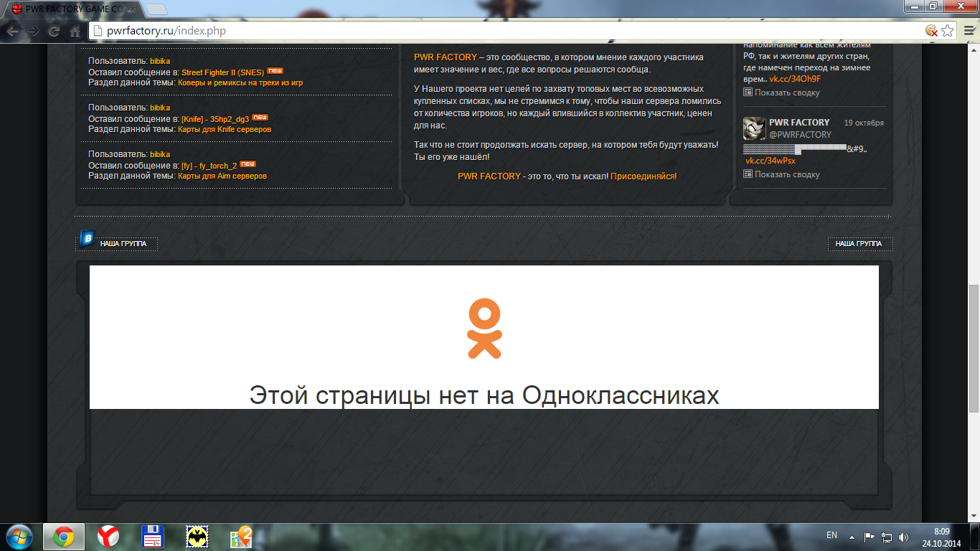
Task: Reload the page with the refresh icon
Action: click(x=54, y=31)
